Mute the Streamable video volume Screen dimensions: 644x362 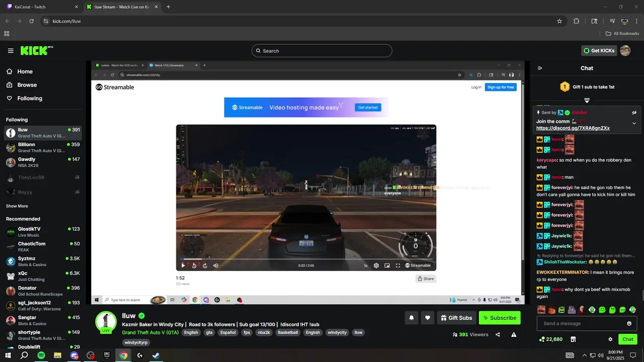(216, 265)
